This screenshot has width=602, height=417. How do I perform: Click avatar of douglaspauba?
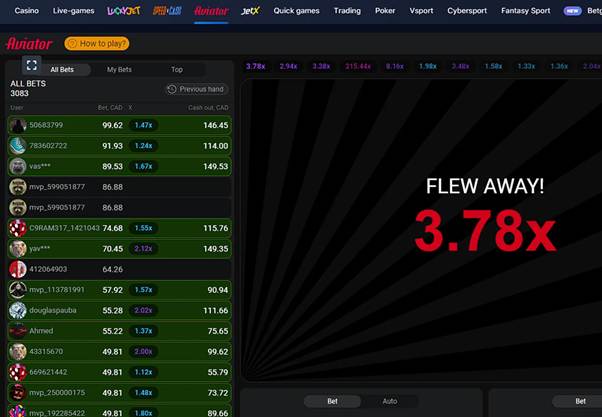click(18, 310)
